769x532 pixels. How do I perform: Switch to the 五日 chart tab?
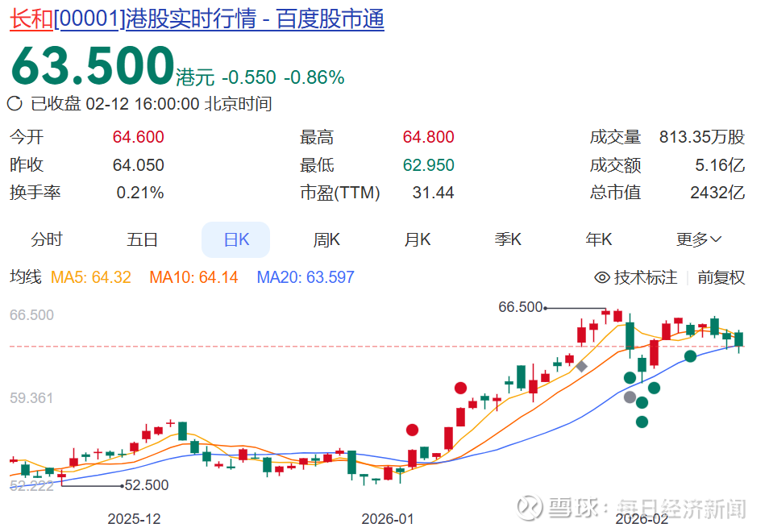tap(142, 239)
